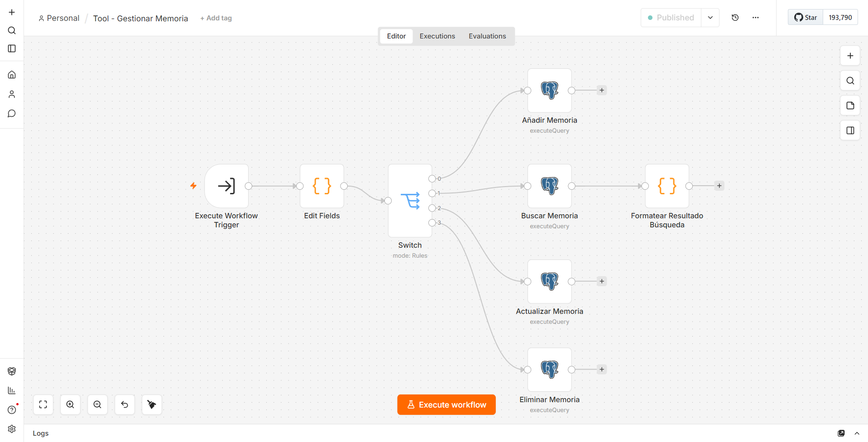Switch to the Executions tab
The image size is (868, 442).
[x=437, y=36]
